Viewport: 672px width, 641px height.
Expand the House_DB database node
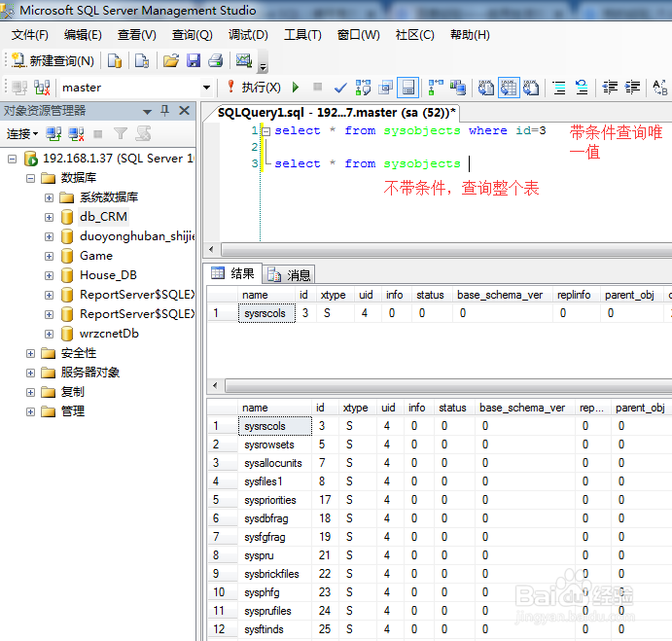49,275
